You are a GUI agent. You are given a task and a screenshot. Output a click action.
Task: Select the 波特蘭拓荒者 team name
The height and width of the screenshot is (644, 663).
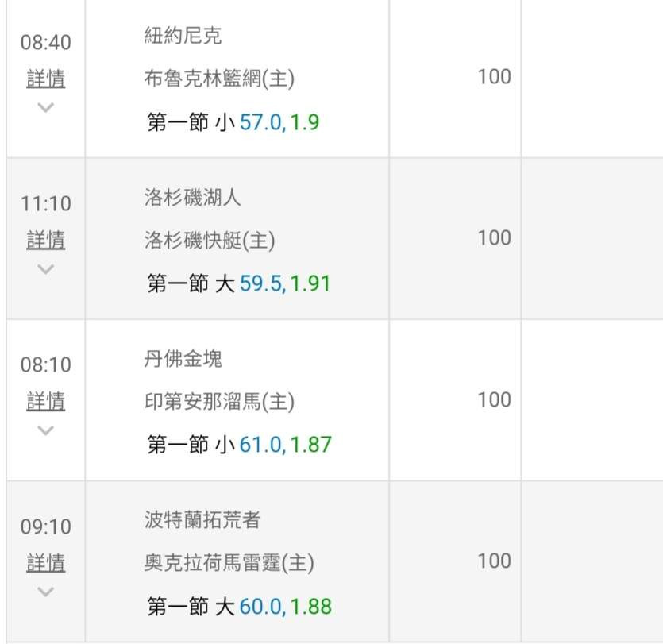[202, 520]
